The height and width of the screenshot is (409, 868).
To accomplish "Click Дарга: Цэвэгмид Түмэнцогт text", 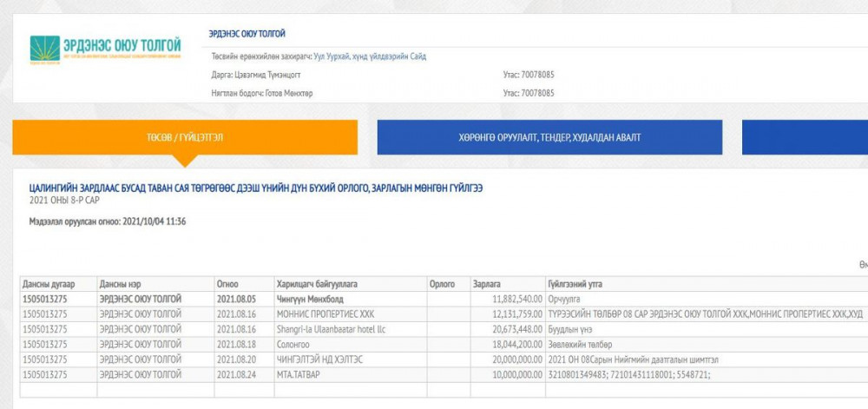I will pos(256,75).
